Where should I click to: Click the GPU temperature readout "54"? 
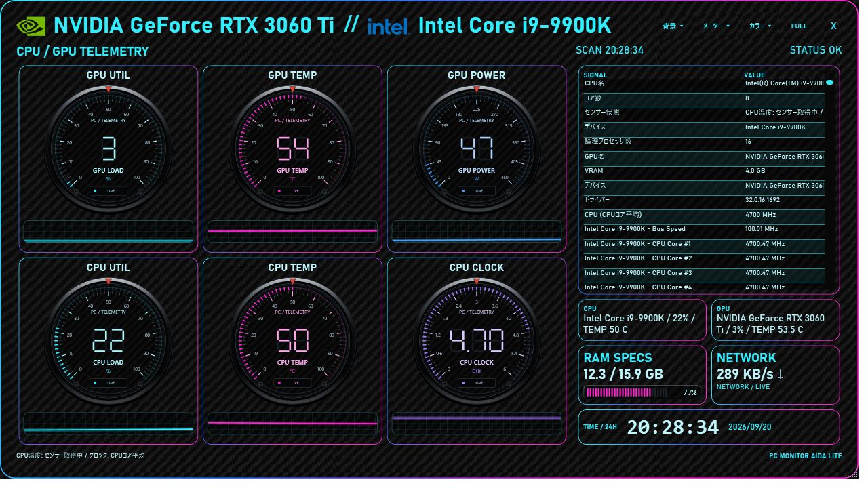[x=293, y=148]
